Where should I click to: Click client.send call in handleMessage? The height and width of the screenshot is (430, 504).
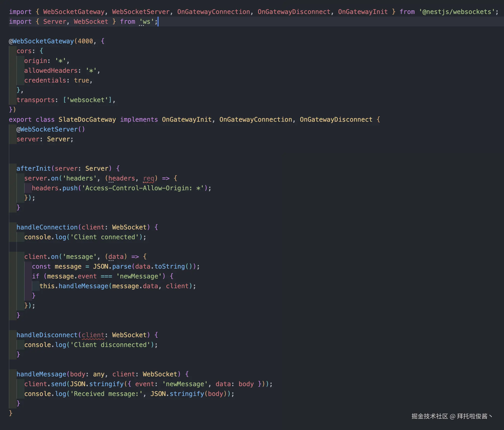point(45,384)
